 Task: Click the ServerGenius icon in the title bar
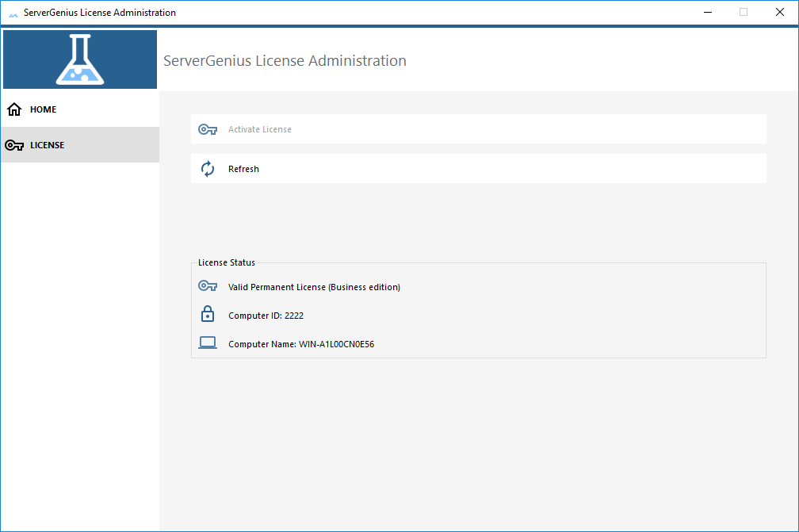(x=13, y=12)
